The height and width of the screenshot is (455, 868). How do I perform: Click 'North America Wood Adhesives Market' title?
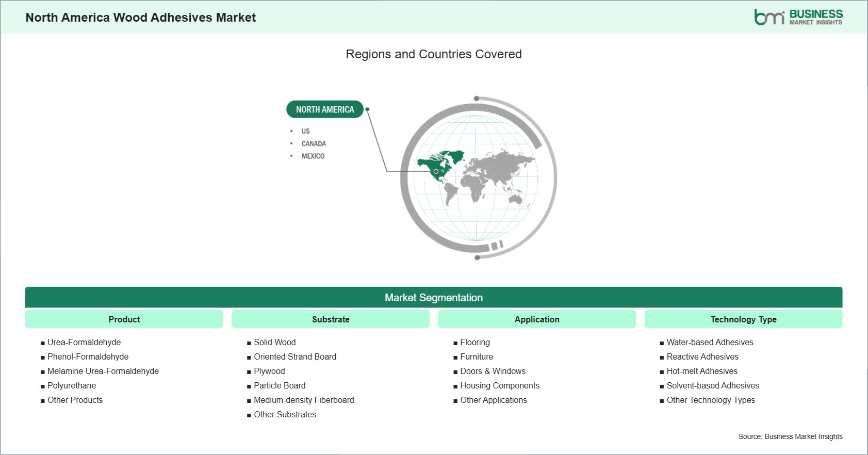click(141, 18)
